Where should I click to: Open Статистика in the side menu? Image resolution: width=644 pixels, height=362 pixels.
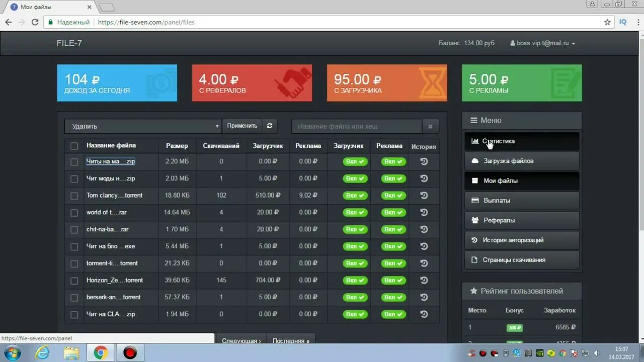522,141
